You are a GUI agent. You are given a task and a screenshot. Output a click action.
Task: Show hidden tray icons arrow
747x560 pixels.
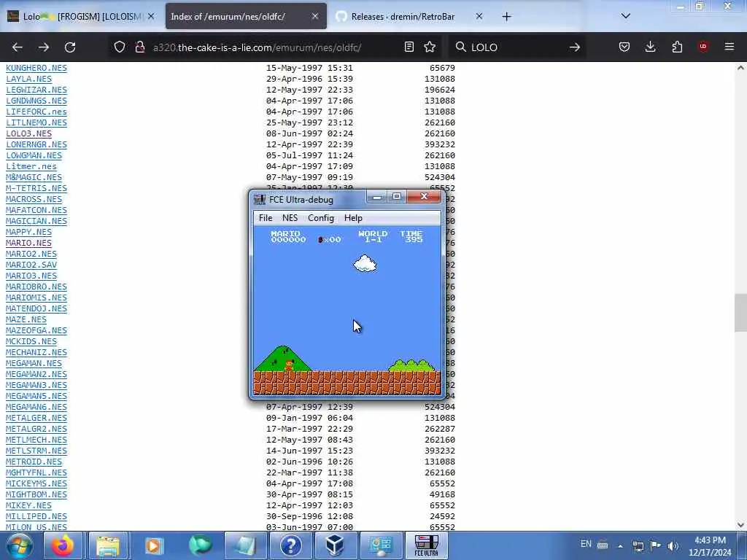[x=620, y=545]
